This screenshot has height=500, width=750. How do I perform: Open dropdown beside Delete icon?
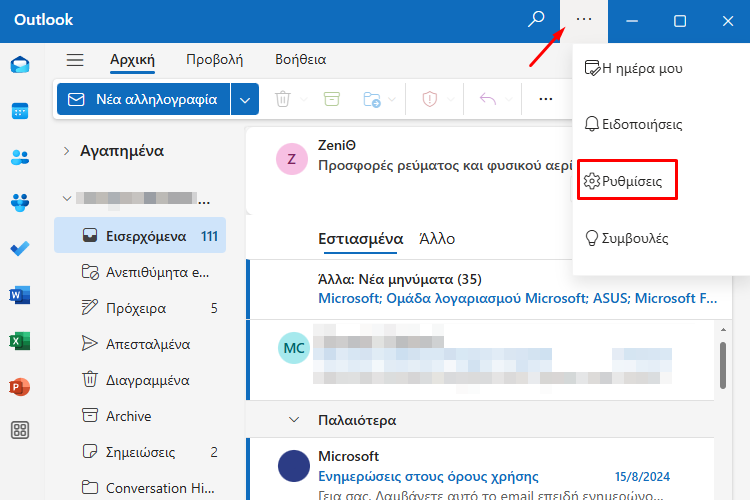[x=304, y=100]
